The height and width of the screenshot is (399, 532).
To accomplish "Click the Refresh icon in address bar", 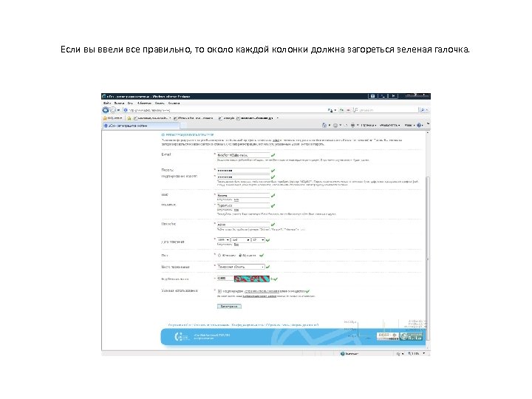I will (x=341, y=110).
